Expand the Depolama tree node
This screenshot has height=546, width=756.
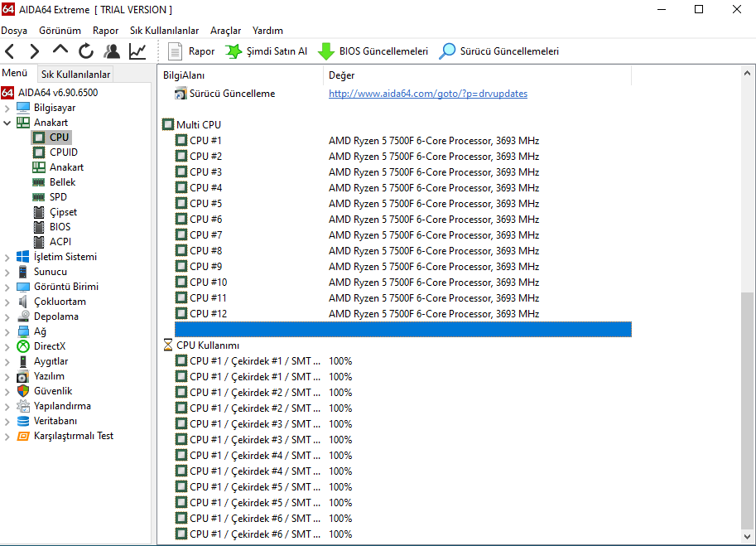[x=7, y=317]
